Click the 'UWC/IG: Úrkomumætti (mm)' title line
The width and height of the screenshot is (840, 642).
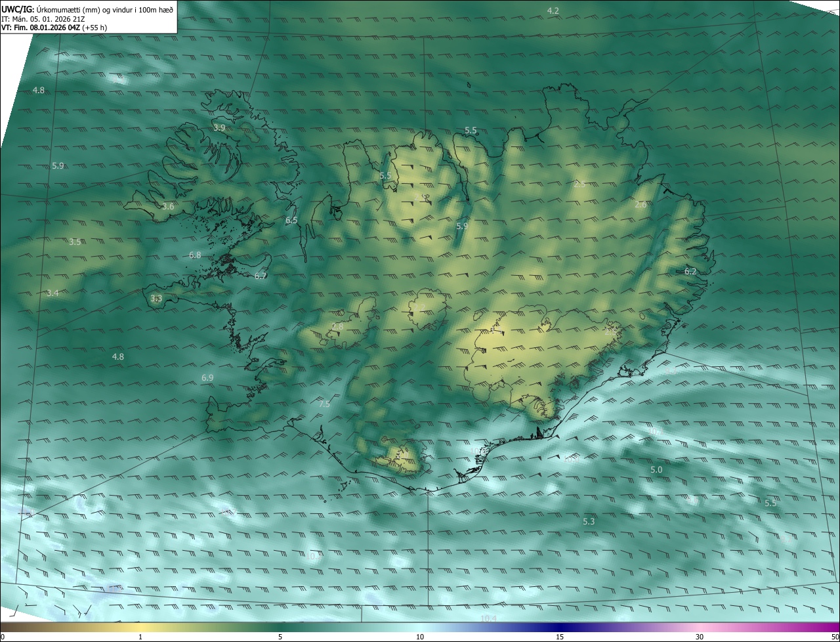tap(87, 10)
